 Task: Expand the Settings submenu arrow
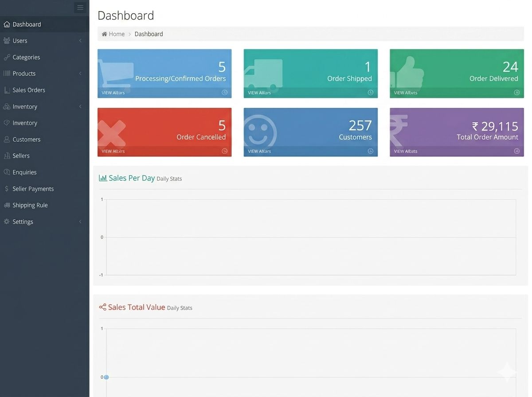coord(80,222)
